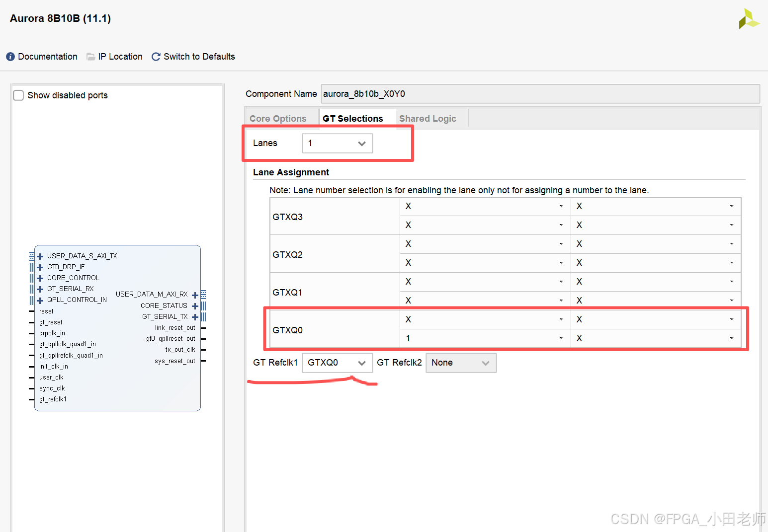Image resolution: width=768 pixels, height=532 pixels.
Task: Expand the GT_SERIAL_RX plus icon
Action: 40,289
